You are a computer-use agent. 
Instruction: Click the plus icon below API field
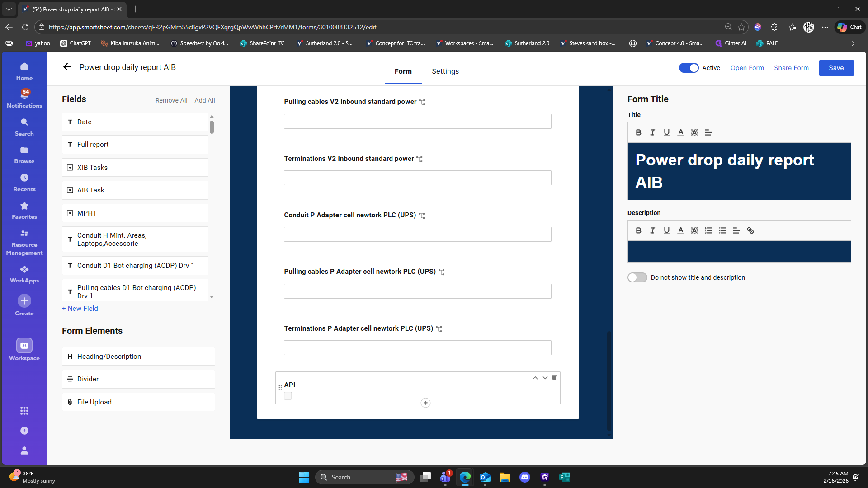[425, 403]
